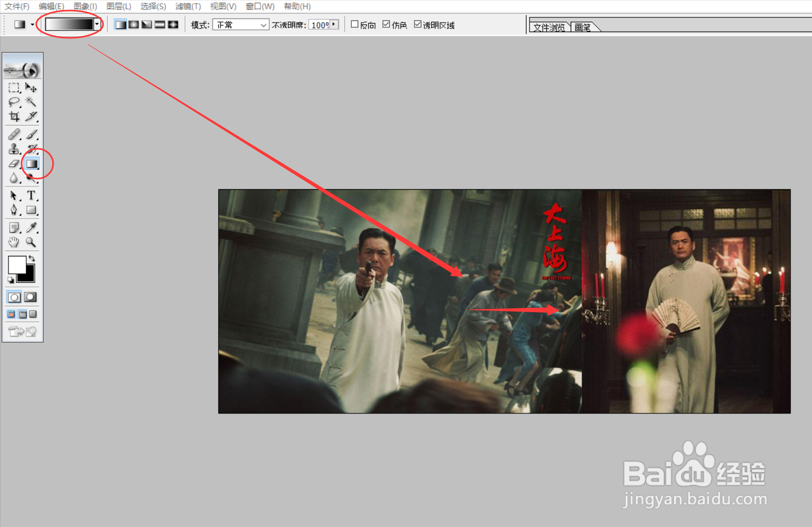
Task: Open the 模式 blending mode dropdown
Action: pos(241,25)
